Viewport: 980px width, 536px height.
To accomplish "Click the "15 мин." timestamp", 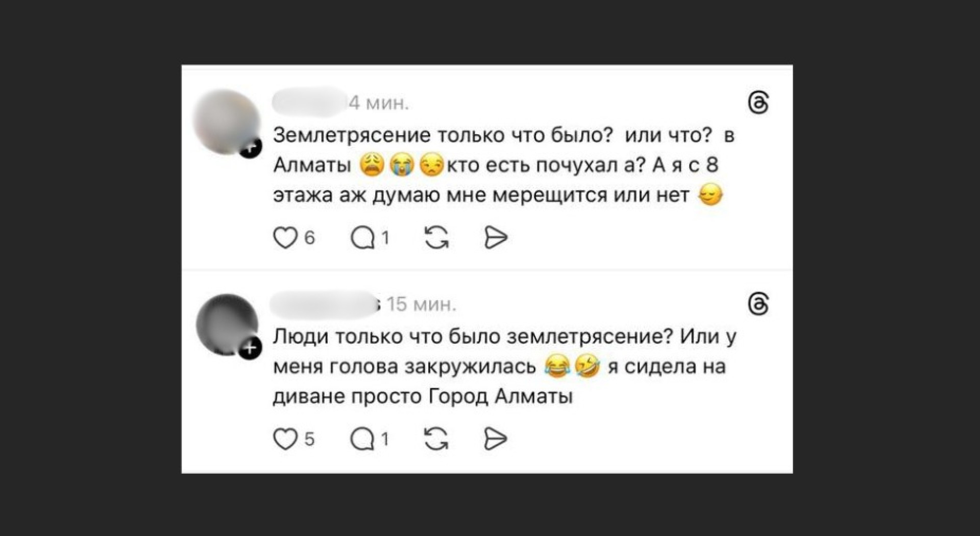I will pyautogui.click(x=422, y=305).
